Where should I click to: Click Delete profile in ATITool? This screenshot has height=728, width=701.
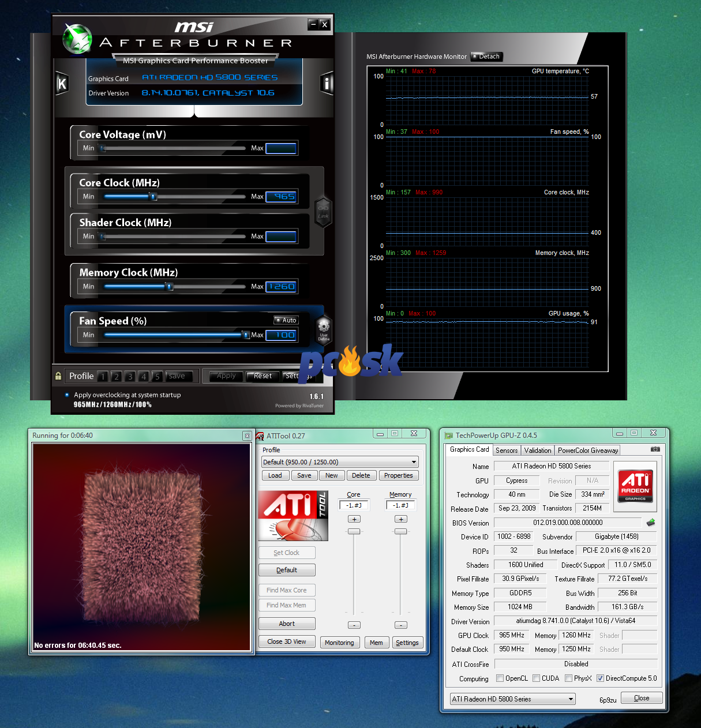click(361, 475)
